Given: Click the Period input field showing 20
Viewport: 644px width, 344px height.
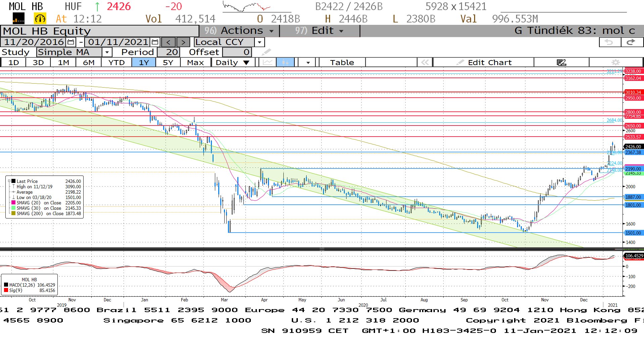Looking at the screenshot, I should point(169,52).
